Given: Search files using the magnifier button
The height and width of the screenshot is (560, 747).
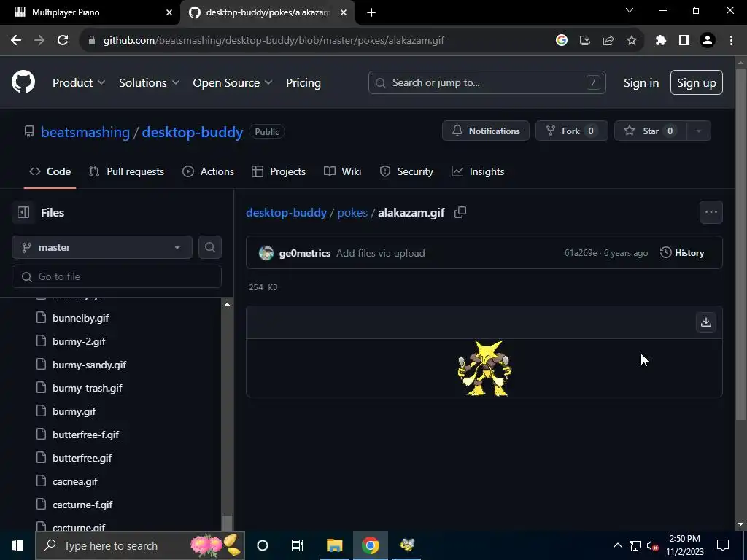Looking at the screenshot, I should pyautogui.click(x=209, y=248).
